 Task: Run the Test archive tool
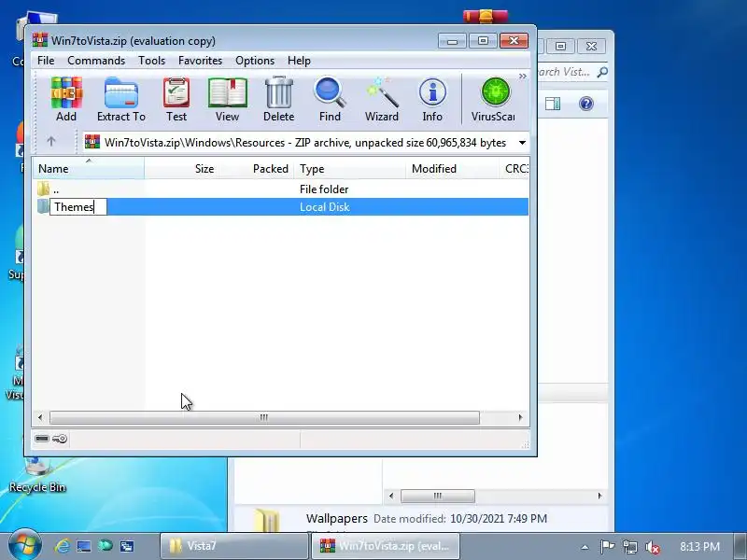[x=176, y=99]
